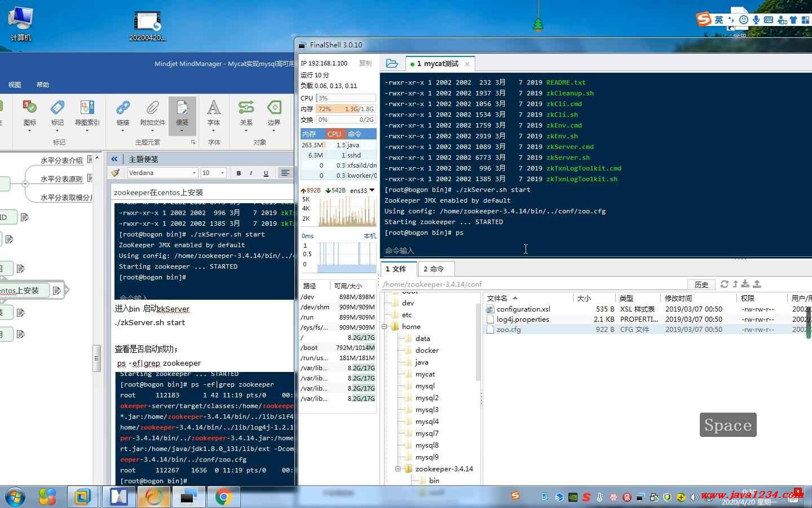This screenshot has width=812, height=508.
Task: Click the memory usage bar 72%
Action: click(x=346, y=109)
